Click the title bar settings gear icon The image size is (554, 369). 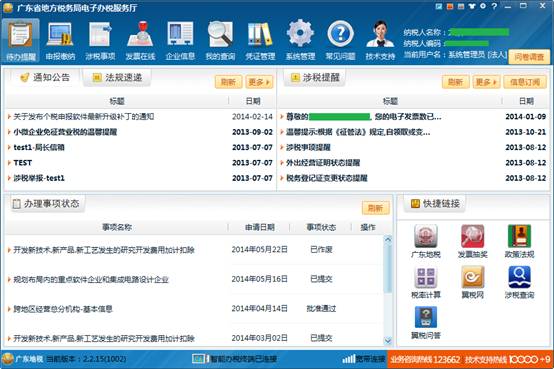(x=483, y=6)
